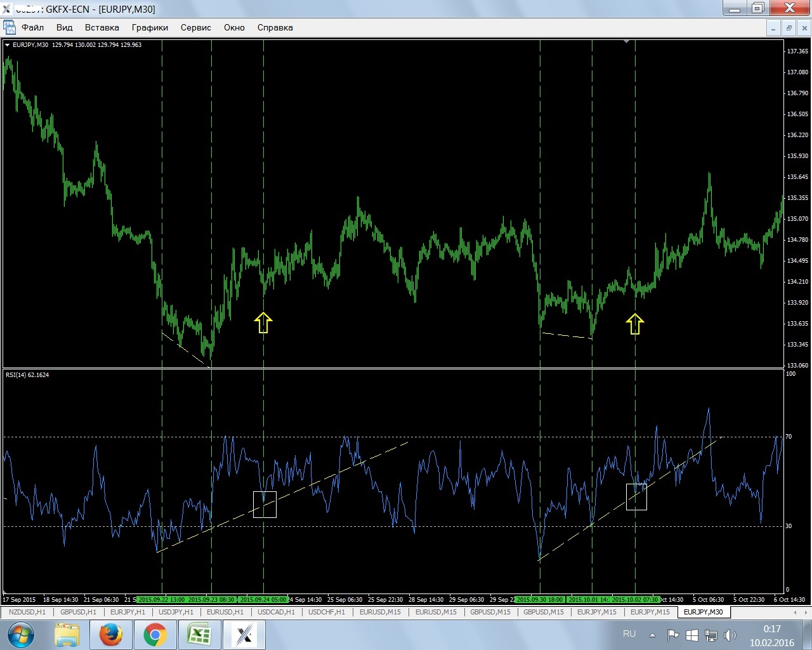Open the Файл menu
812x650 pixels.
pos(33,27)
